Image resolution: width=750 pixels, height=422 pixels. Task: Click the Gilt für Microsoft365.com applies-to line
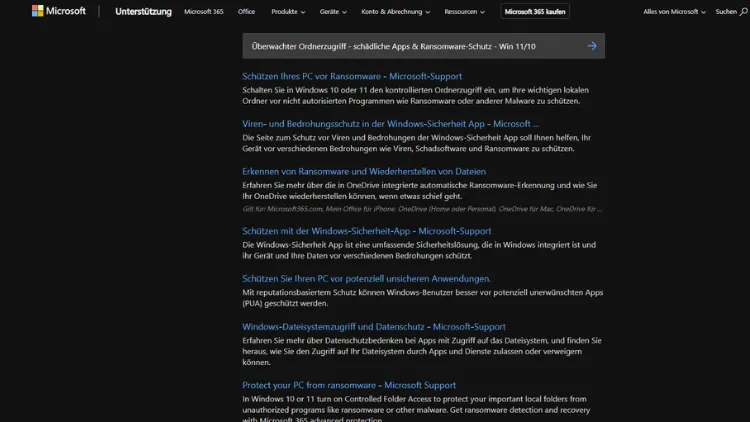coord(422,209)
